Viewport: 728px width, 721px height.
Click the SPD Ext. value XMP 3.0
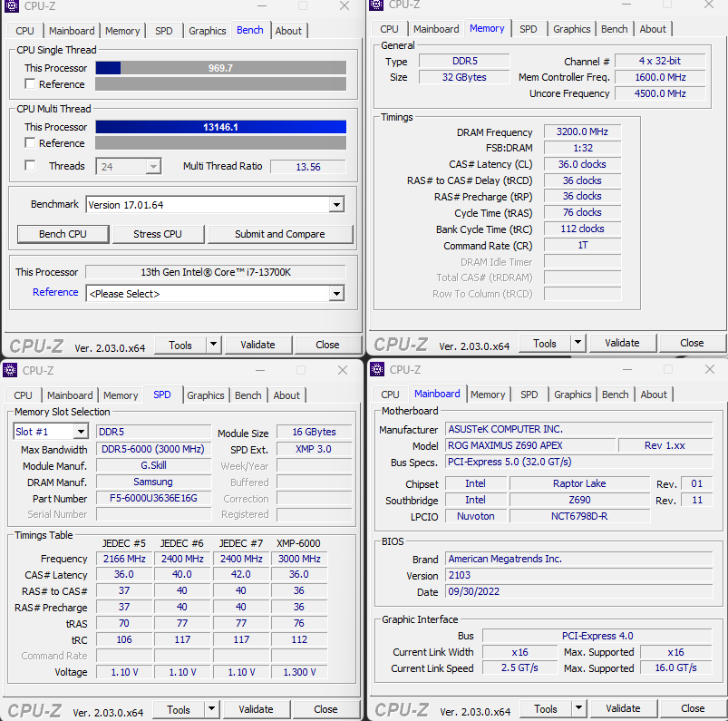(314, 449)
